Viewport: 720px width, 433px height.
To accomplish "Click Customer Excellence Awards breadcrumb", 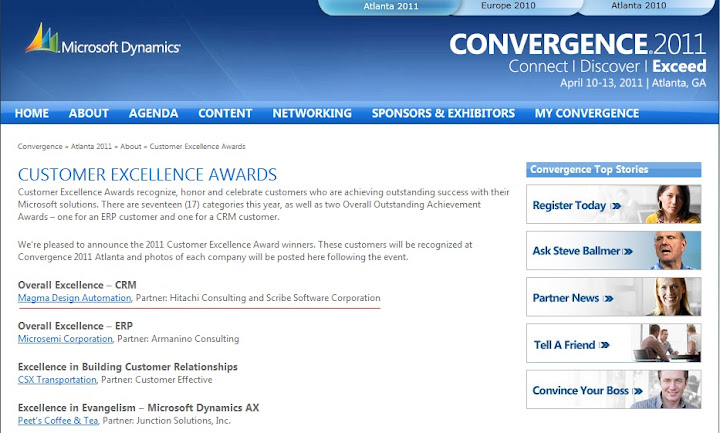I will pos(197,146).
